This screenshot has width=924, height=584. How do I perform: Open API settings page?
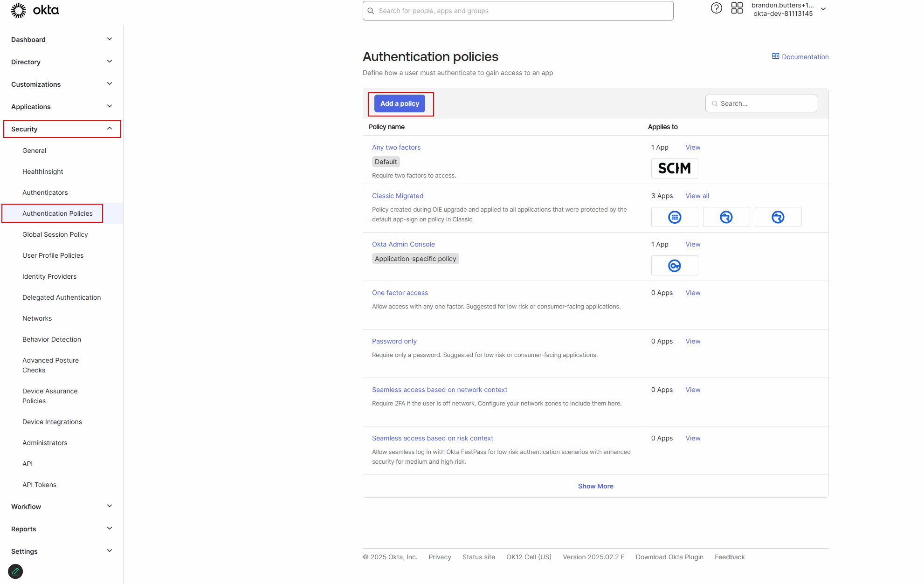(x=28, y=464)
